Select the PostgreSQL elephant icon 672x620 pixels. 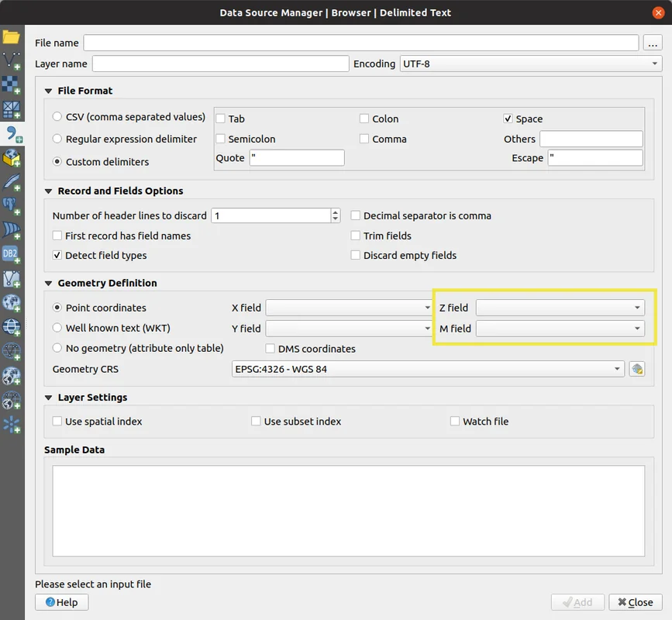click(x=11, y=206)
